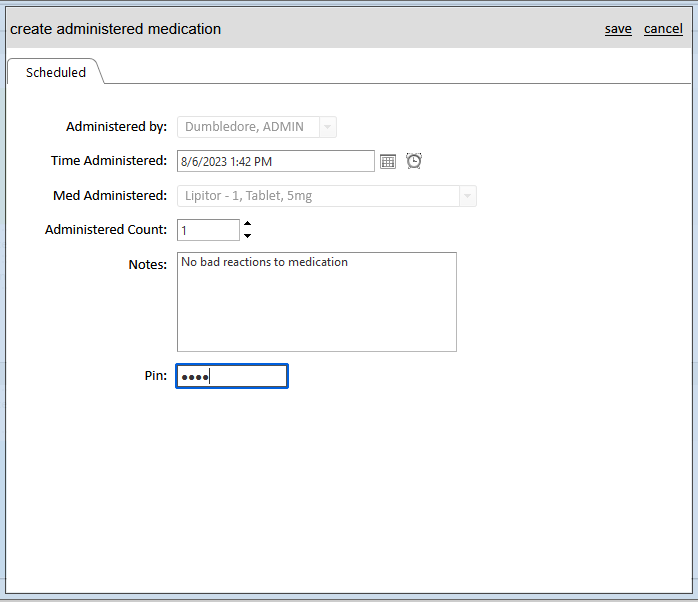Open the calendar date picker icon
The image size is (698, 602).
(x=388, y=161)
